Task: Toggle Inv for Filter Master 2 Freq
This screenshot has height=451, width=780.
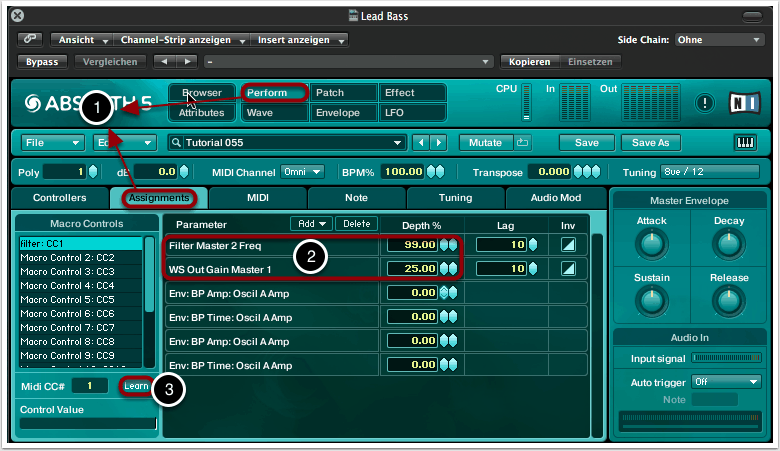Action: tap(568, 245)
